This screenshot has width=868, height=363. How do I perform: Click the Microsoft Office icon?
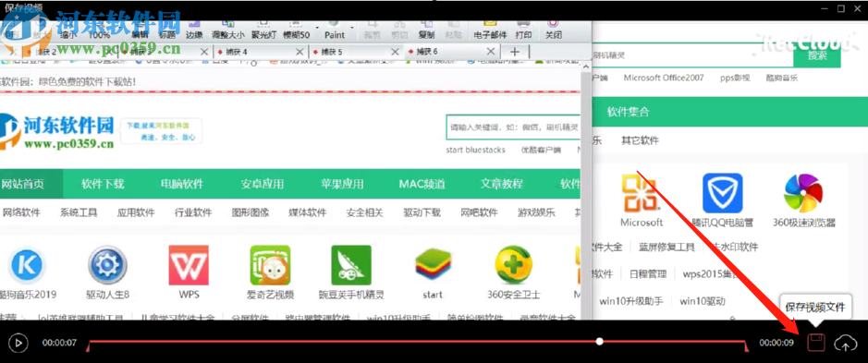pyautogui.click(x=641, y=193)
